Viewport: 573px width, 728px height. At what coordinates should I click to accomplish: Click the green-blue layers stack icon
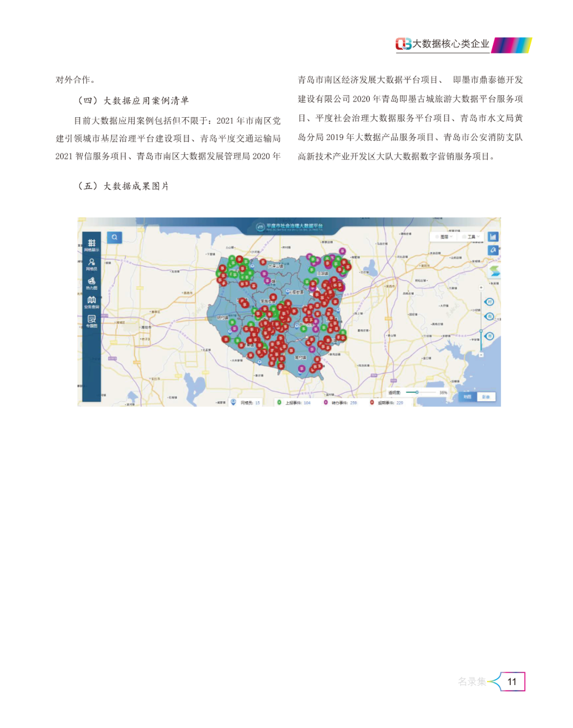click(x=494, y=272)
